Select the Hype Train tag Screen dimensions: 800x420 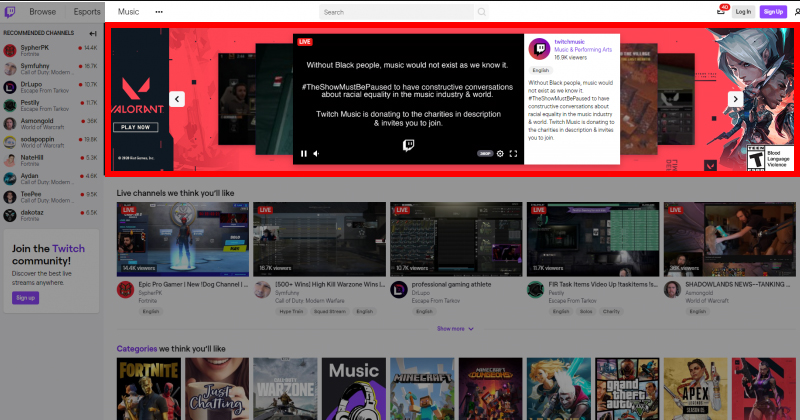coord(291,311)
